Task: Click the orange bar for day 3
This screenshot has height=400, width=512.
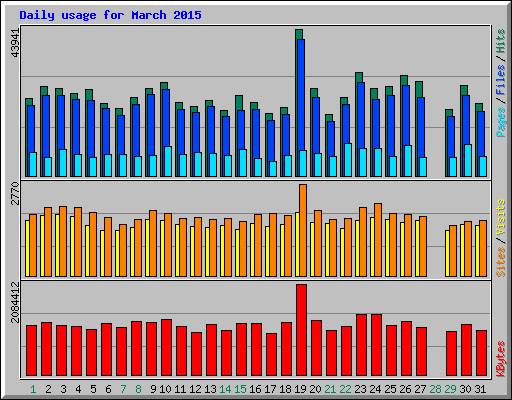Action: (63, 242)
